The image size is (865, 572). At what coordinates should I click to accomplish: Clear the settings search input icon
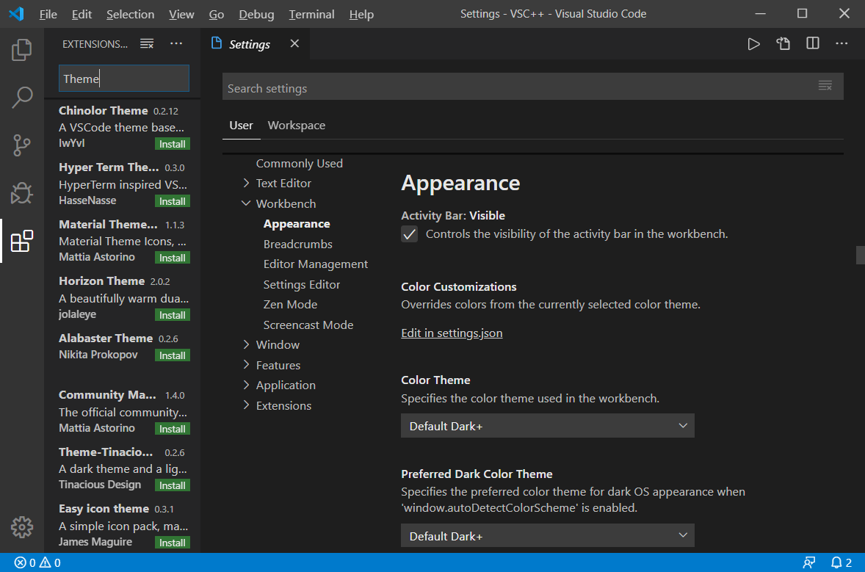[x=825, y=85]
